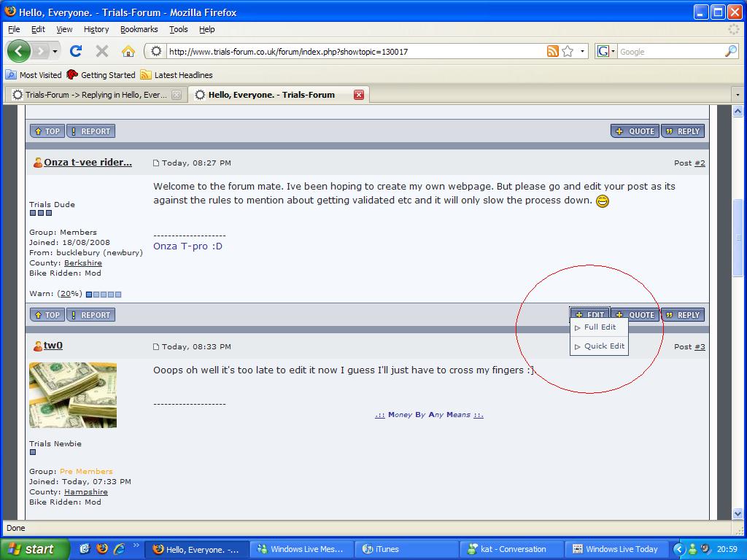Click the Money By Any Means signature link
The width and height of the screenshot is (747, 560).
pyautogui.click(x=429, y=415)
